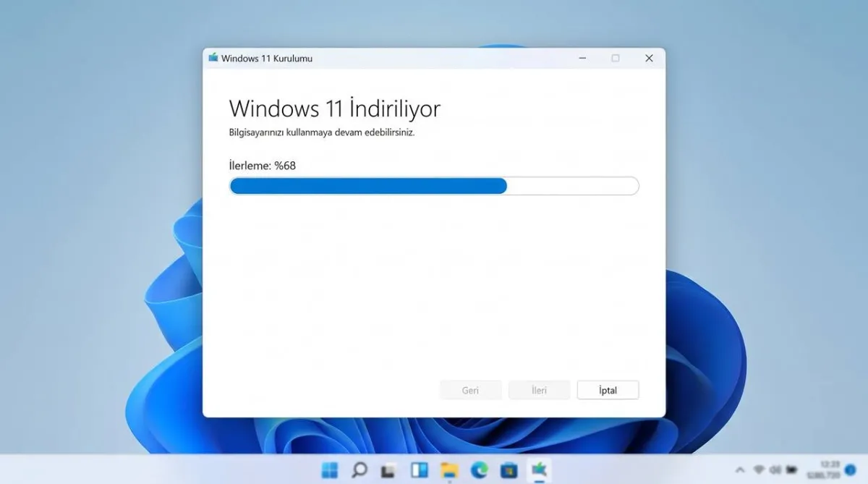Launch File Explorer from taskbar
Viewport: 868px width, 484px height.
[449, 470]
